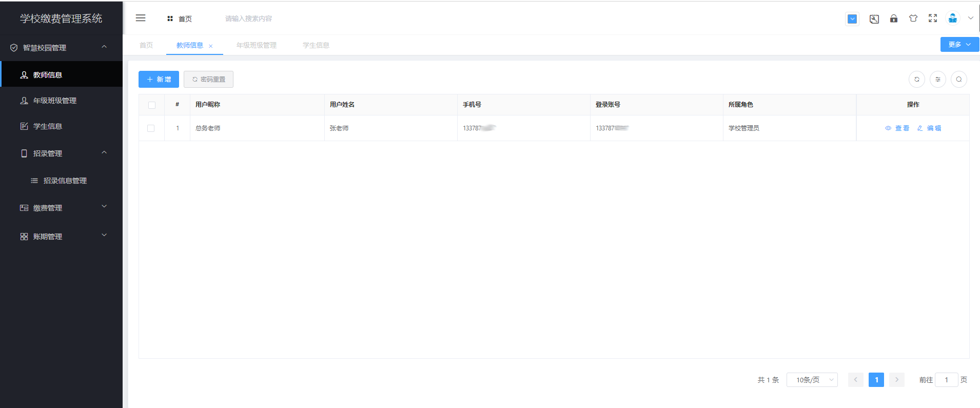Click the round search icon
Viewport: 980px width, 408px height.
click(x=958, y=80)
